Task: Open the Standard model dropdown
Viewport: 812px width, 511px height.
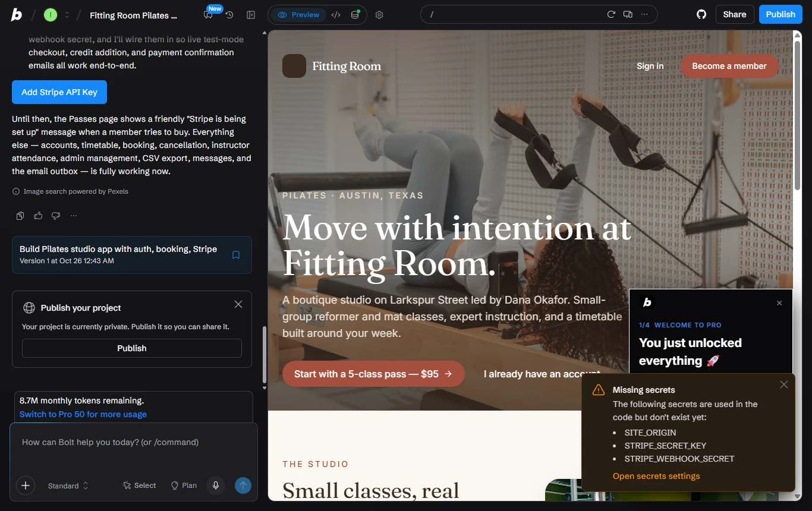Action: click(x=68, y=485)
